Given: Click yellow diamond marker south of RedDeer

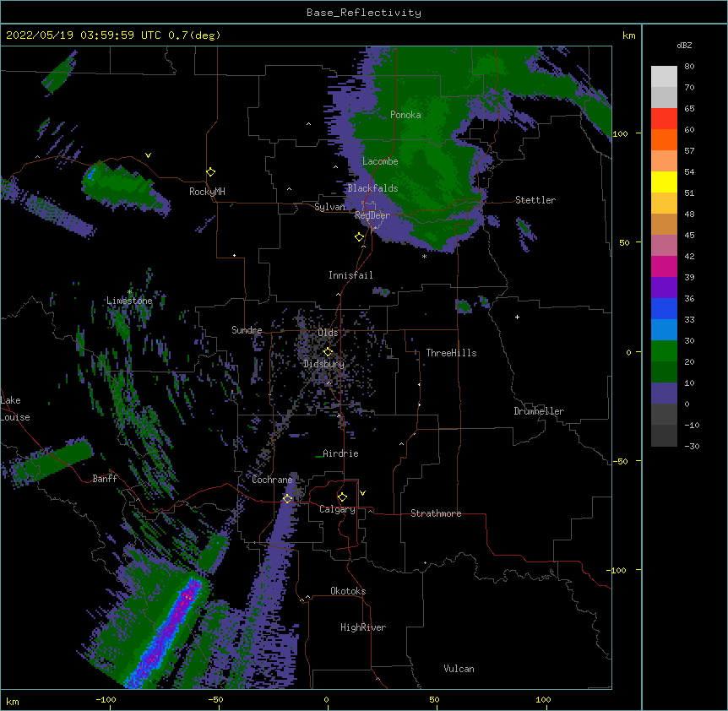Looking at the screenshot, I should pyautogui.click(x=360, y=236).
